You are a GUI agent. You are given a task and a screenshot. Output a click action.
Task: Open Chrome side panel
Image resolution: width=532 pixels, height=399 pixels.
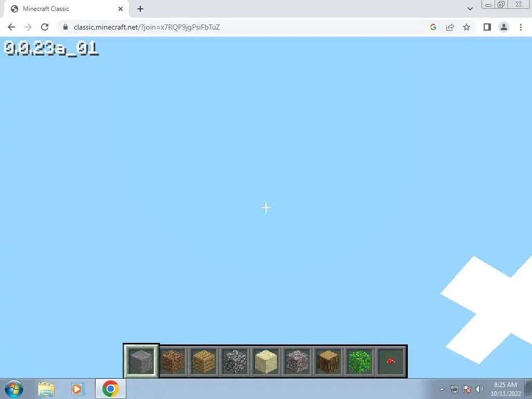[x=487, y=27]
